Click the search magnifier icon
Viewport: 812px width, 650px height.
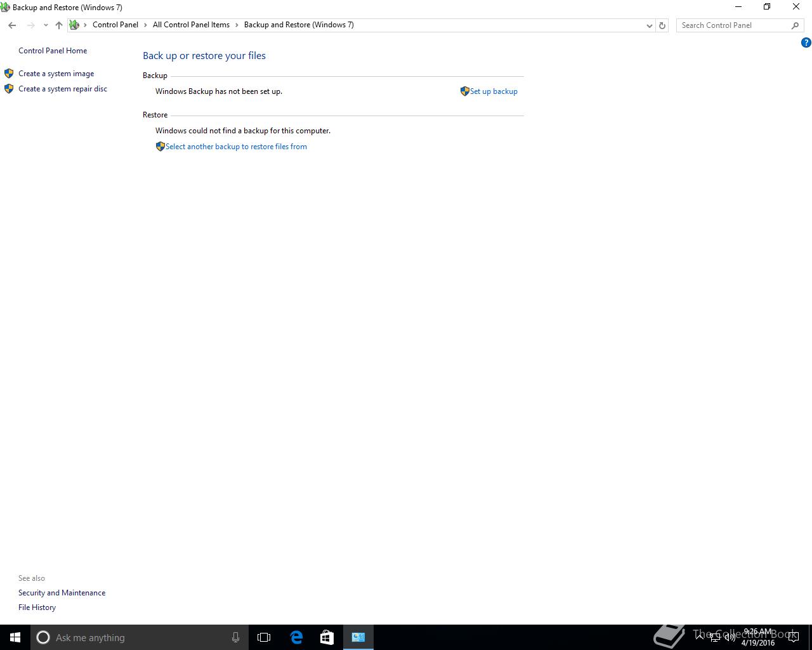pyautogui.click(x=795, y=25)
